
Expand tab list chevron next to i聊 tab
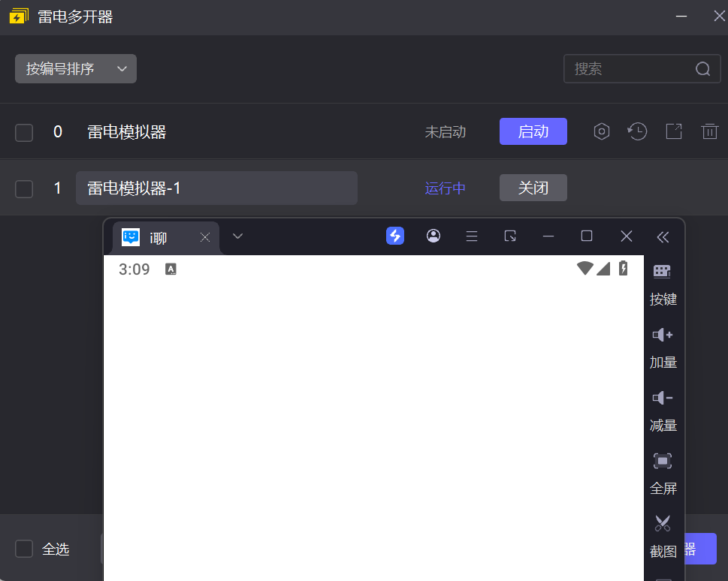point(237,236)
